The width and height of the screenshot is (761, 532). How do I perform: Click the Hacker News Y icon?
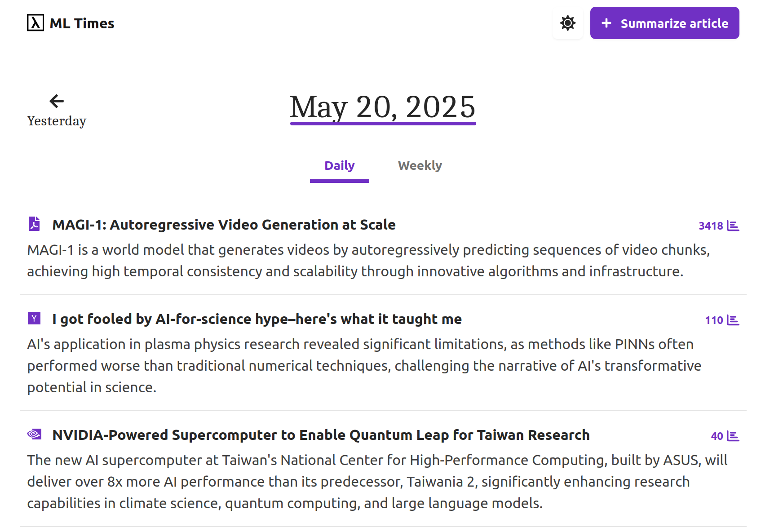coord(34,318)
